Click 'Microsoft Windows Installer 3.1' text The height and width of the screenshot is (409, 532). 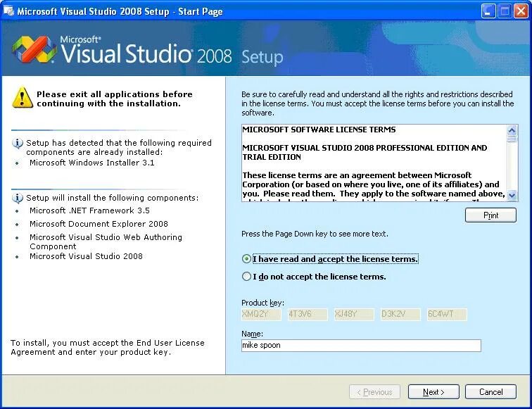point(92,163)
